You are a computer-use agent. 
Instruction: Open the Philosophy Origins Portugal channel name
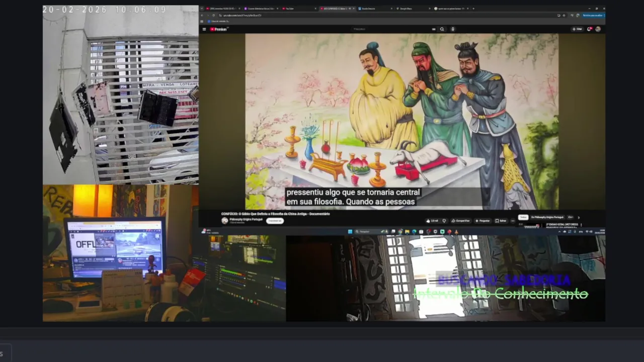246,219
